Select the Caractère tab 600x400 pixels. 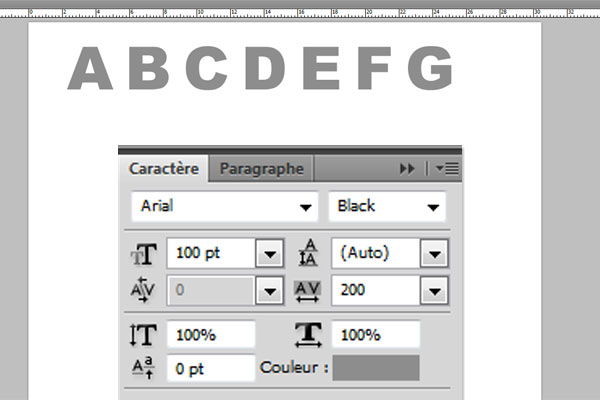(164, 168)
